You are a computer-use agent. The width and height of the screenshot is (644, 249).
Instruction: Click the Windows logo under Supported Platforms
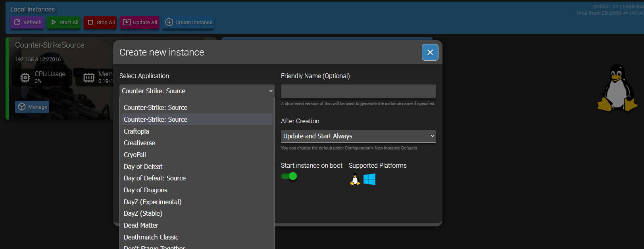(x=369, y=179)
